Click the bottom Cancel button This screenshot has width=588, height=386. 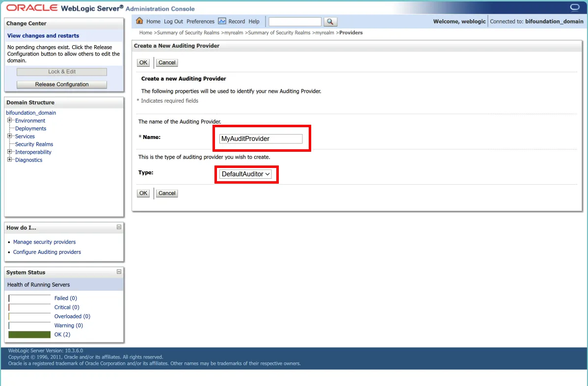167,193
